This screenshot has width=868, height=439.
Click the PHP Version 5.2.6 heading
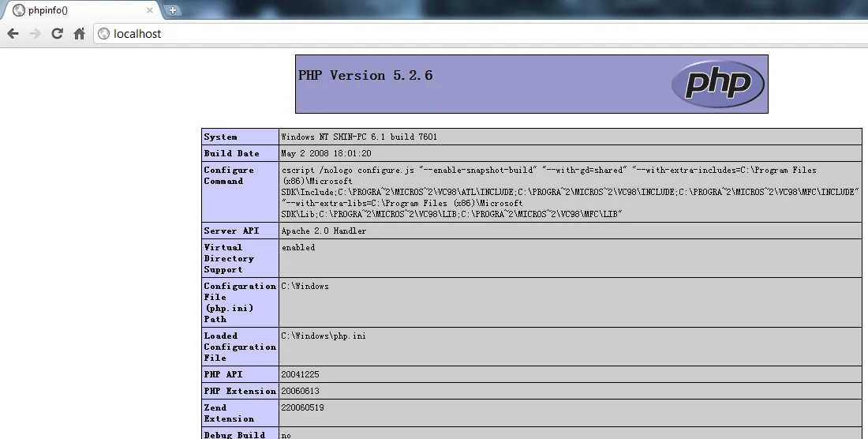coord(365,75)
